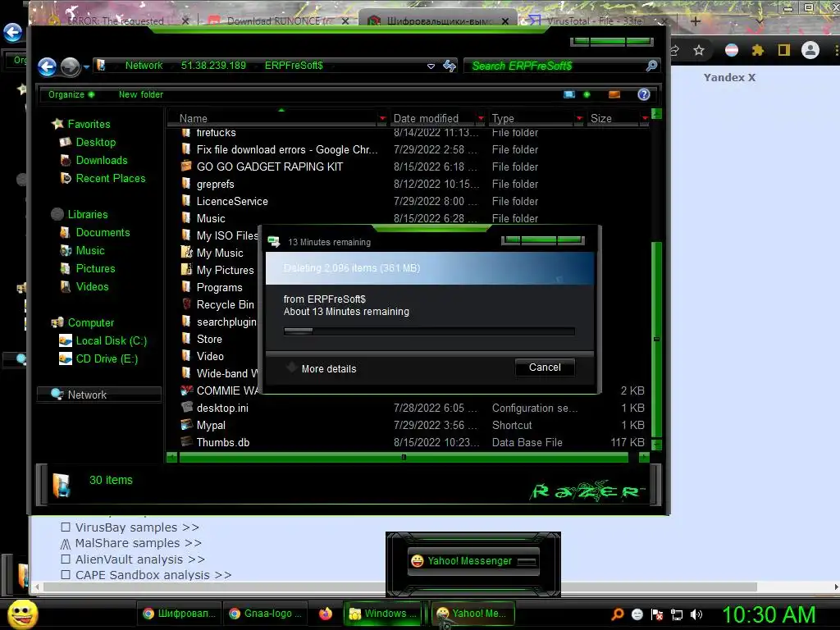Check the VirusBay samples checkbox
This screenshot has height=630, width=840.
click(x=66, y=527)
